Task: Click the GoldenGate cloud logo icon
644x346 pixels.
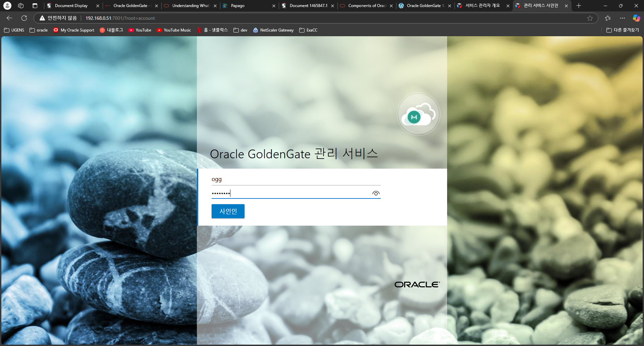Action: point(418,114)
